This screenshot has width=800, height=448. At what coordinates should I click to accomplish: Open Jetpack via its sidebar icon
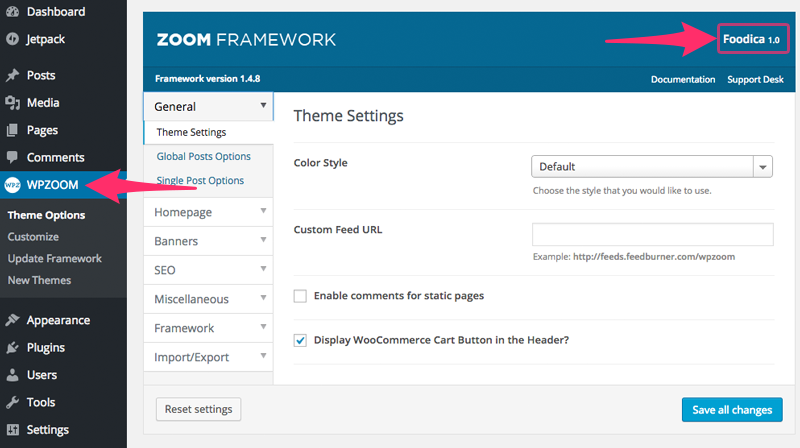tap(12, 39)
